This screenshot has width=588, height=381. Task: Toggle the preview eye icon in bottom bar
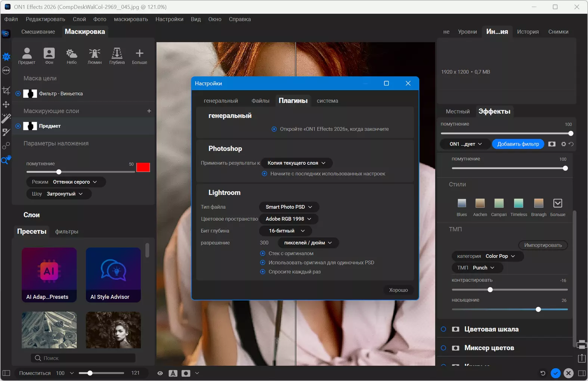pos(160,373)
